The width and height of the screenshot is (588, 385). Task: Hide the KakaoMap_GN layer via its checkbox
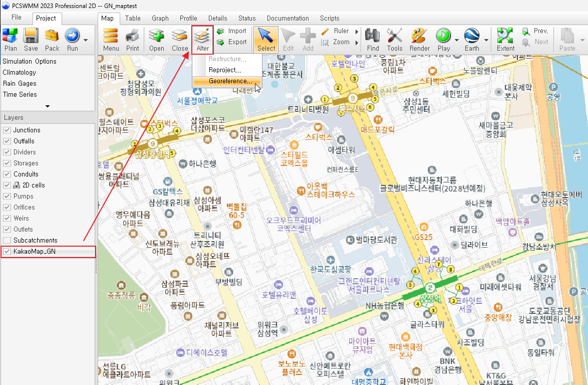pos(7,252)
